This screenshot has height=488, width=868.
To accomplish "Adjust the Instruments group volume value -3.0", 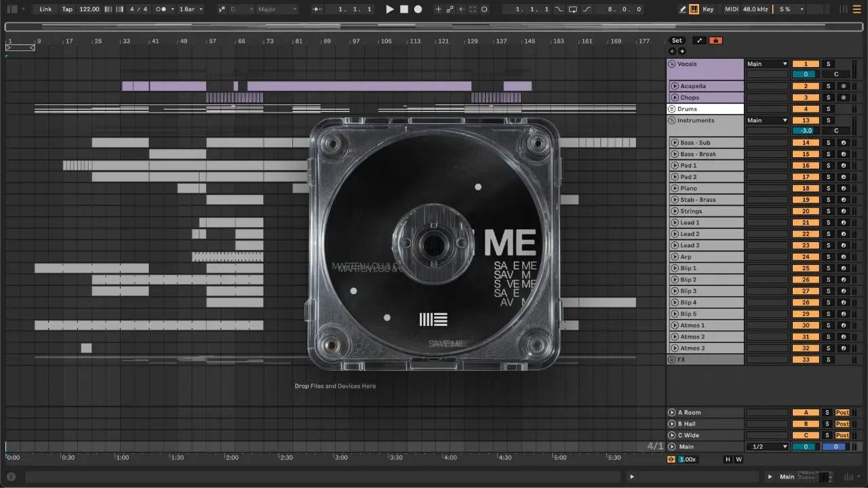I will [x=806, y=131].
